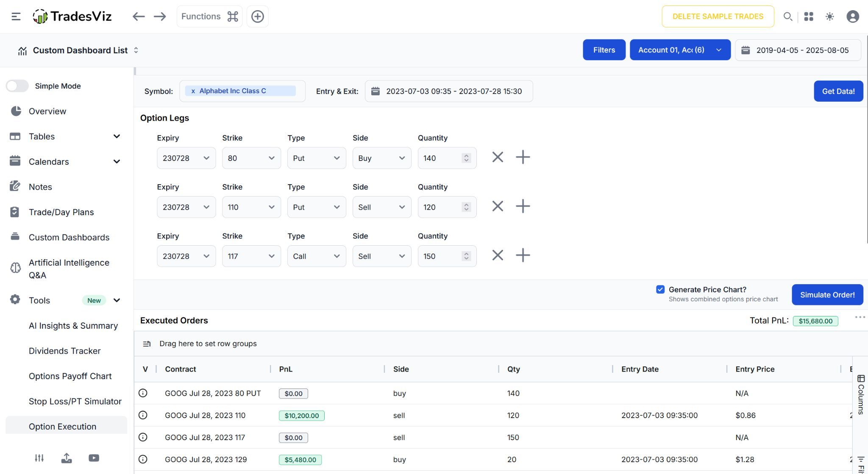Toggle the light/dark theme sun icon
The image size is (868, 474).
(x=829, y=17)
